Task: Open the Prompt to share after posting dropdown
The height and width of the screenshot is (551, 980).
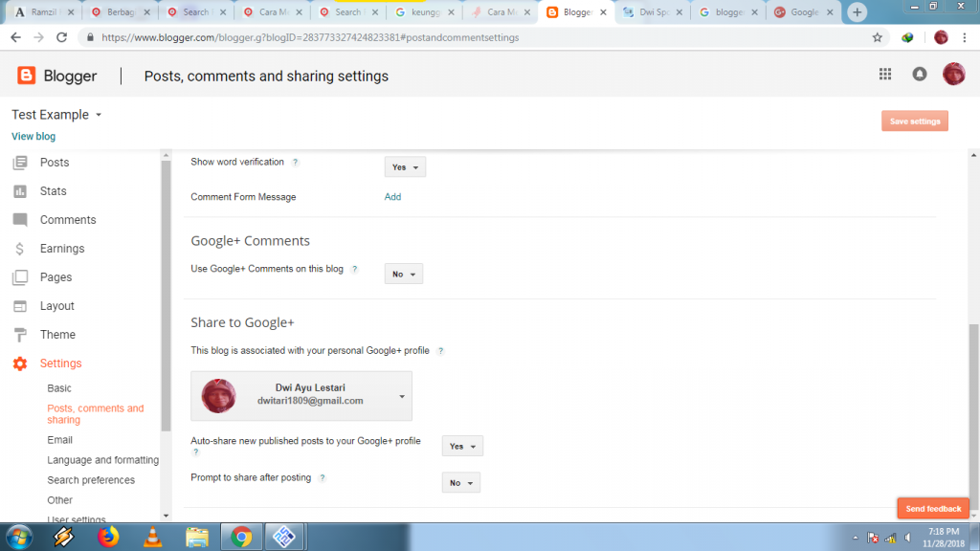Action: 461,483
